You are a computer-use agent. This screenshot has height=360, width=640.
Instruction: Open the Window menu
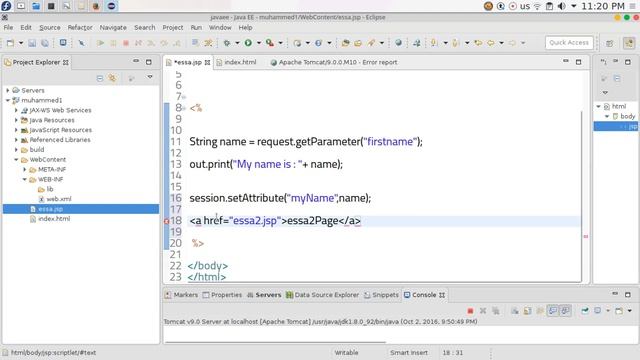coord(220,27)
